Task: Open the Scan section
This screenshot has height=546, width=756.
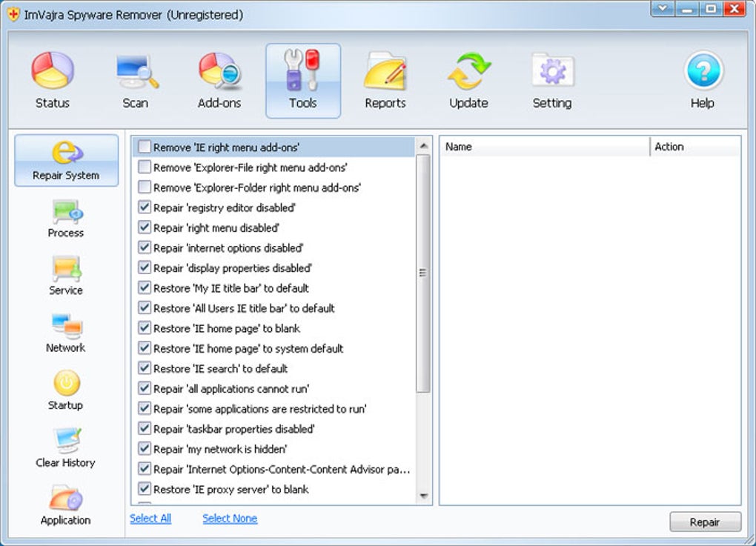Action: pyautogui.click(x=136, y=81)
